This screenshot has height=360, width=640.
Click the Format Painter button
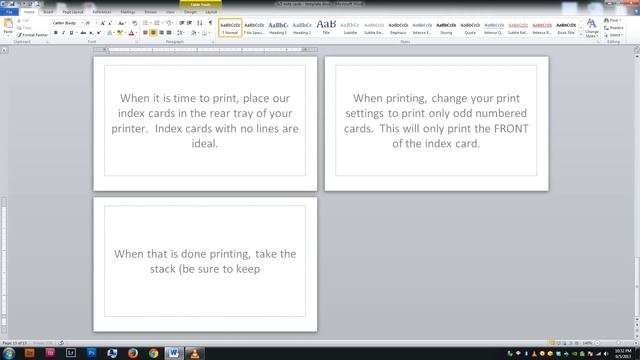coord(33,35)
